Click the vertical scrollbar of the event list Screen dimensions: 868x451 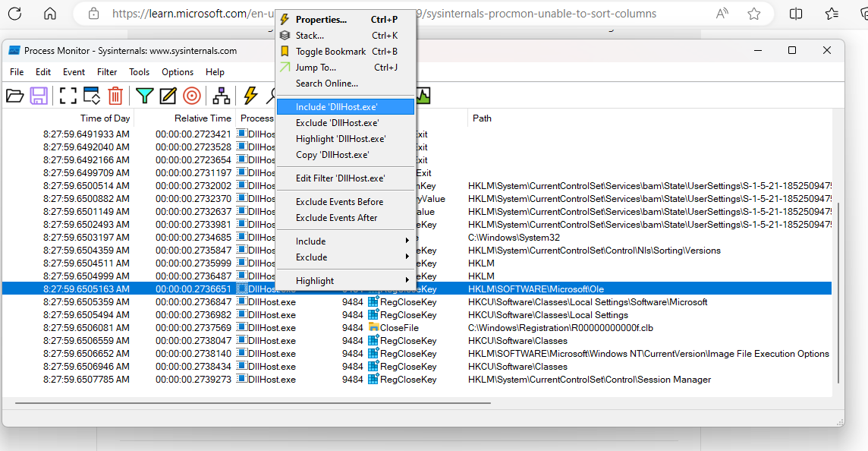click(838, 292)
